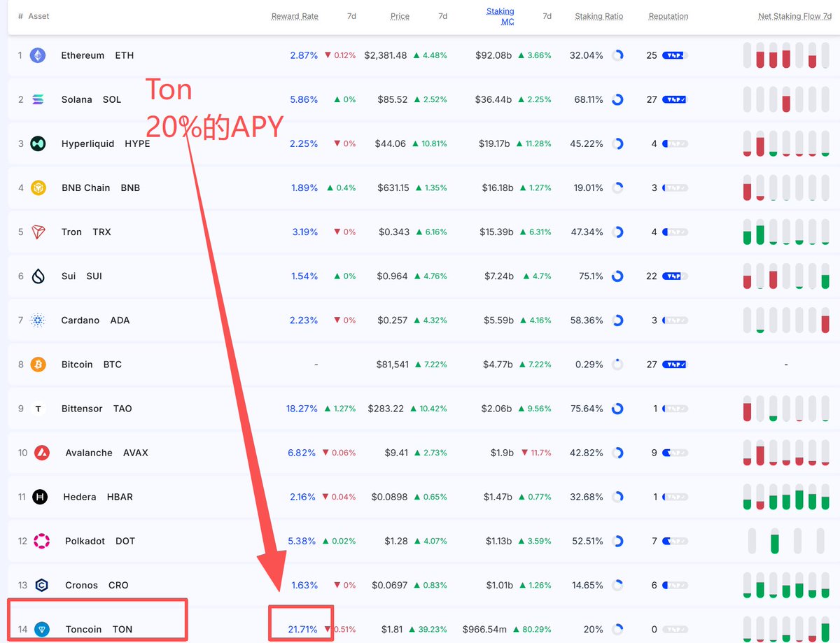Click the Polkadot logo icon
Image resolution: width=840 pixels, height=643 pixels.
click(42, 541)
